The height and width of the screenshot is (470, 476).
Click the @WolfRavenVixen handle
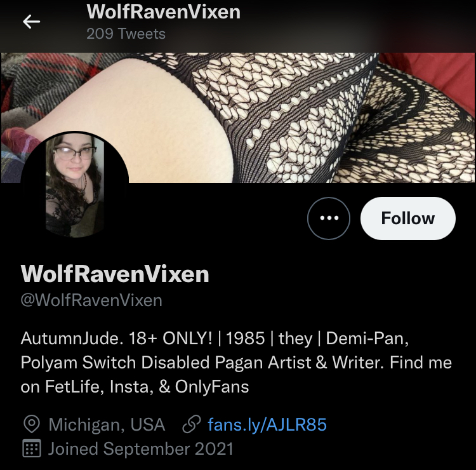[x=91, y=300]
